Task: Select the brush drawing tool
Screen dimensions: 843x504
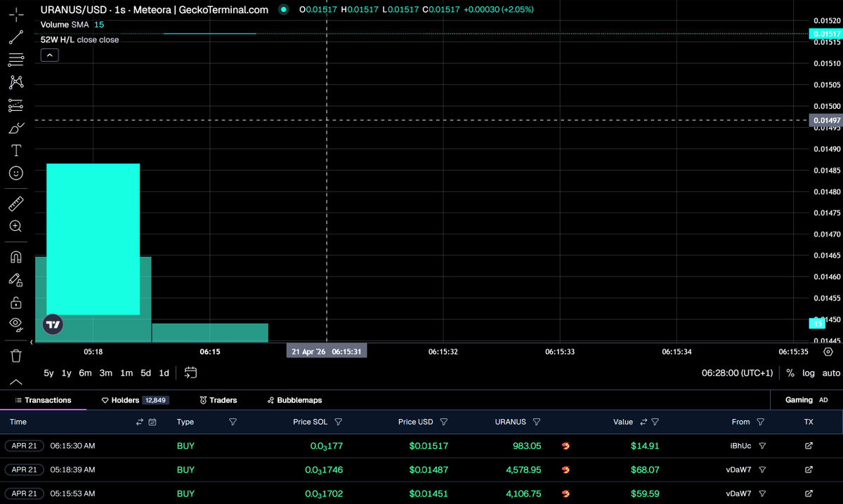Action: coord(15,128)
